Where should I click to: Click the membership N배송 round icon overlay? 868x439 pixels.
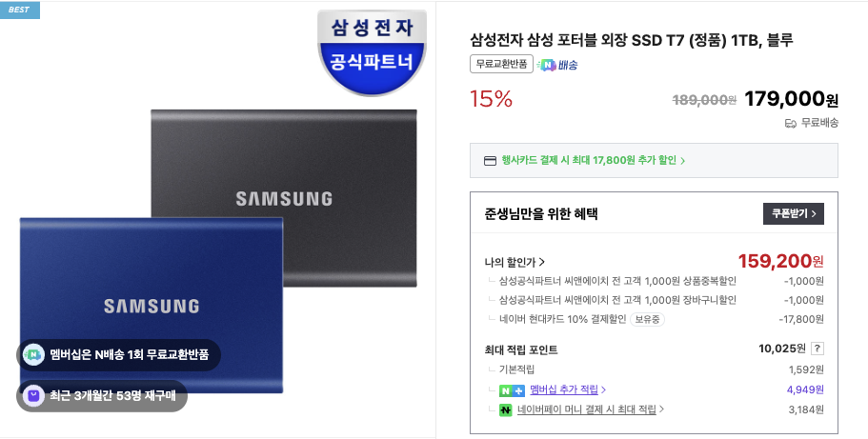(x=33, y=354)
